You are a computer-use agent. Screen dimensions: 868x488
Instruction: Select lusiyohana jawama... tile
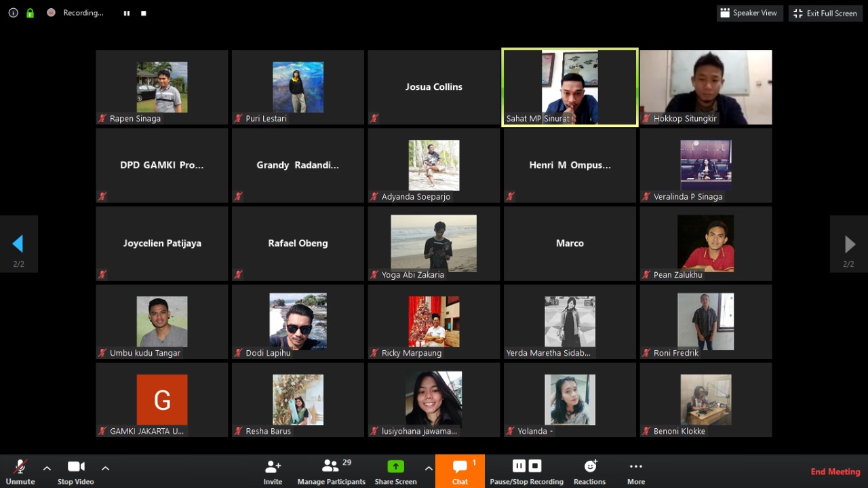[434, 400]
